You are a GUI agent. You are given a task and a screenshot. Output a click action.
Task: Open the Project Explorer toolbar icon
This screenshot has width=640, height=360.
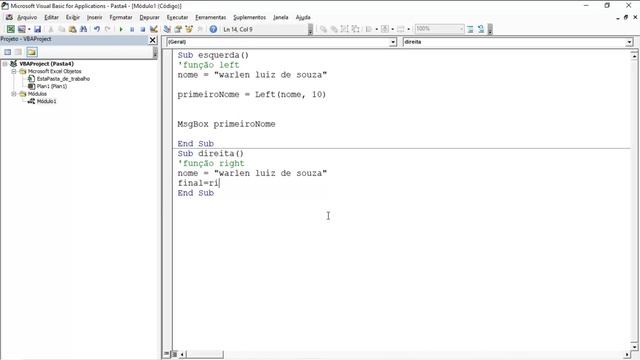click(x=167, y=29)
